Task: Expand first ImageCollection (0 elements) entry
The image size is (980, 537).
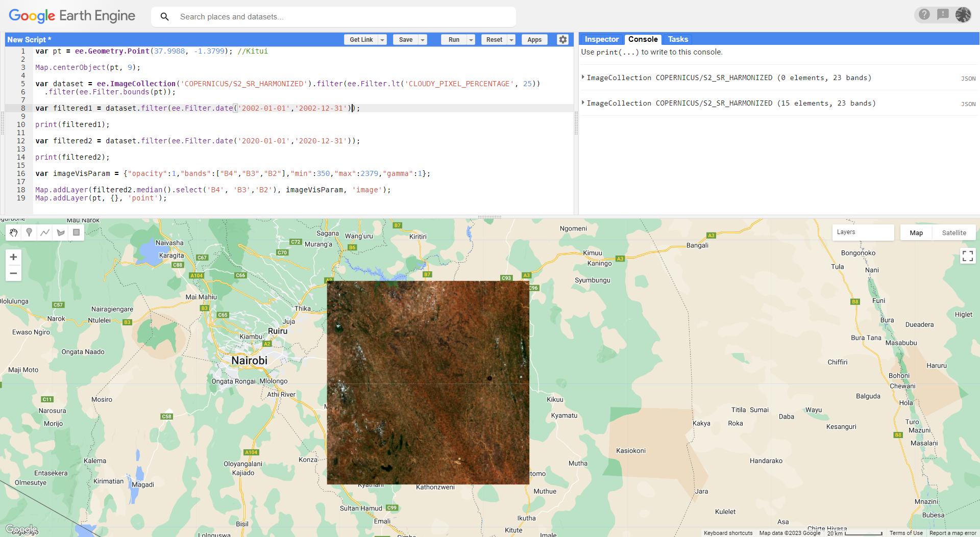Action: [x=583, y=78]
